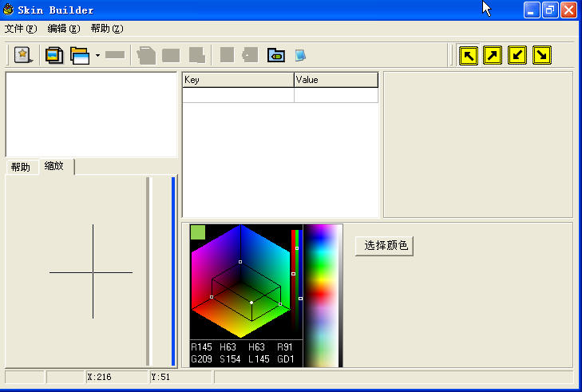Click the green channel slider handle
This screenshot has width=582, height=392.
point(297,248)
